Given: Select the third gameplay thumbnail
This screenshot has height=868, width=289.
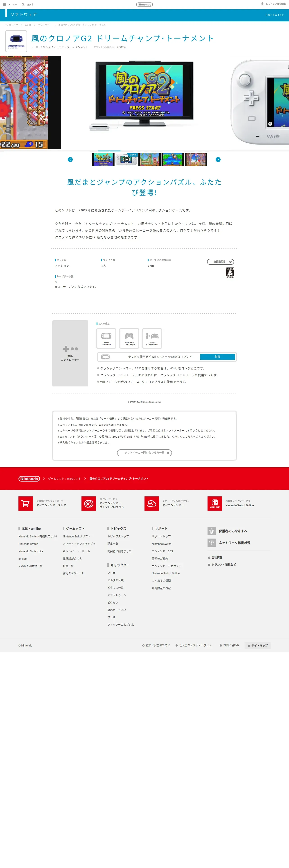Looking at the screenshot, I should (150, 159).
